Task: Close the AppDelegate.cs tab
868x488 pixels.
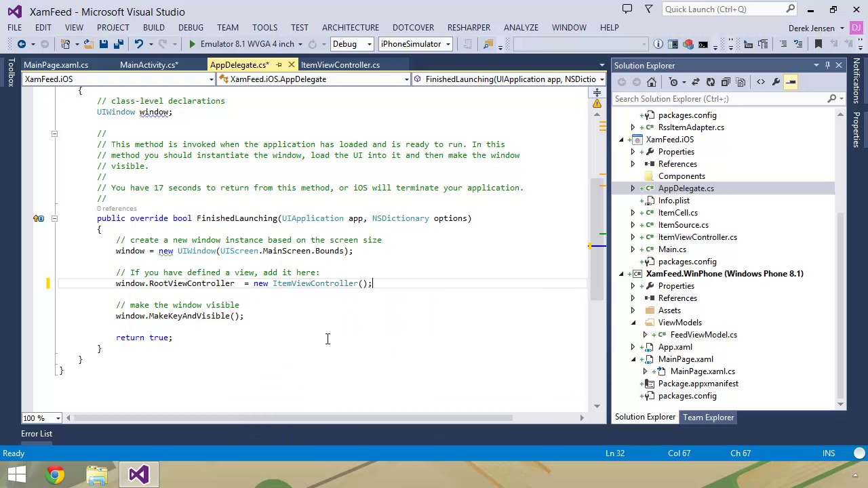Action: tap(292, 65)
